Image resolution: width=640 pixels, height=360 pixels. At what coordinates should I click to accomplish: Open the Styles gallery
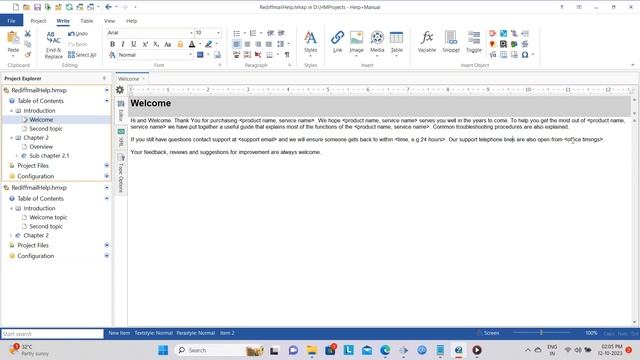point(310,42)
